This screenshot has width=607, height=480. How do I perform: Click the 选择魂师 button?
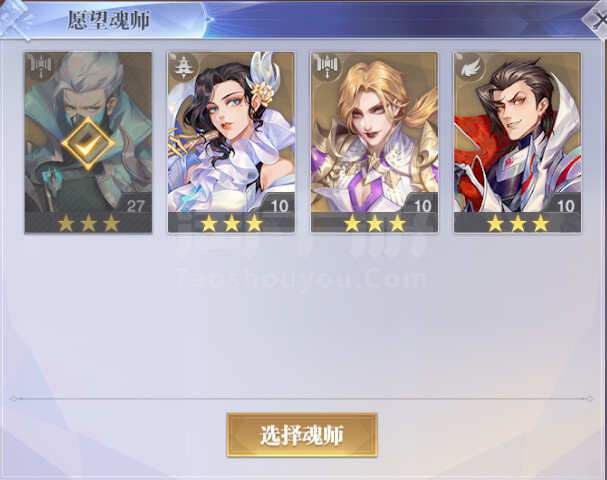302,435
